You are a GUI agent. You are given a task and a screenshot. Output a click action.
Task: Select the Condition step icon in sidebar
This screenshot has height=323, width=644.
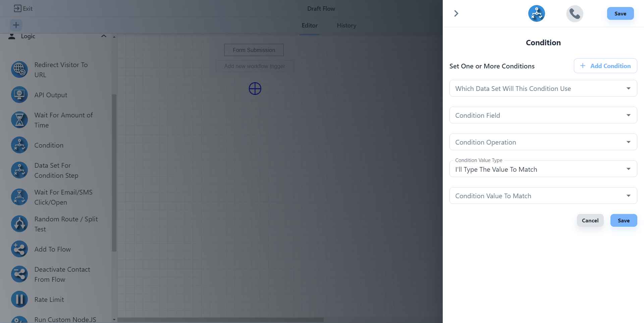pos(19,145)
